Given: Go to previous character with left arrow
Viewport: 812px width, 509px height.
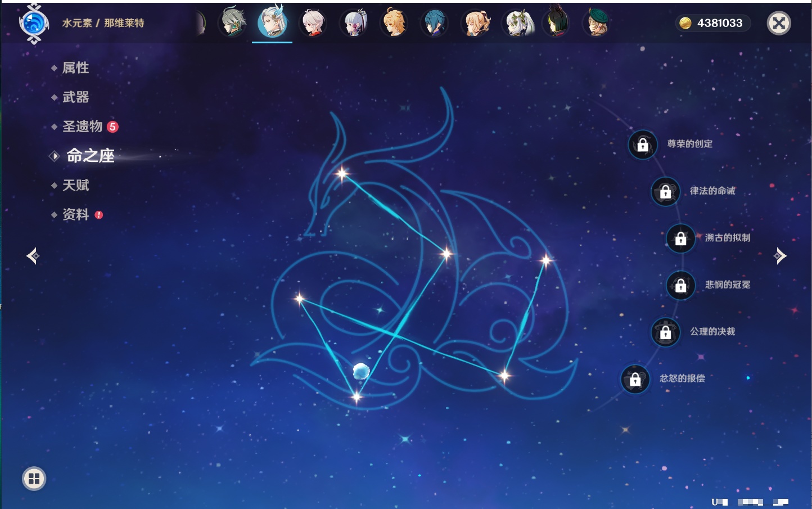Looking at the screenshot, I should click(x=33, y=256).
